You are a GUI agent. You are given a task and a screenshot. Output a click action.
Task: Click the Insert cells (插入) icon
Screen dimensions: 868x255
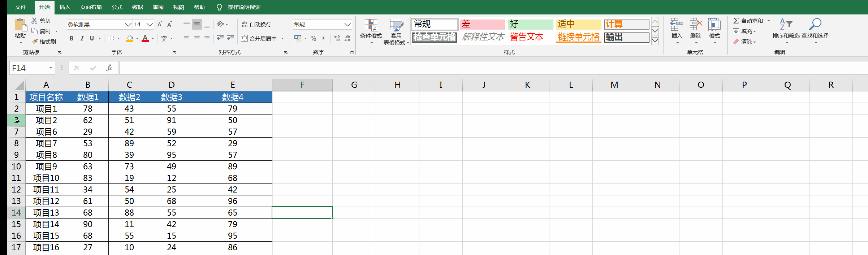[677, 25]
